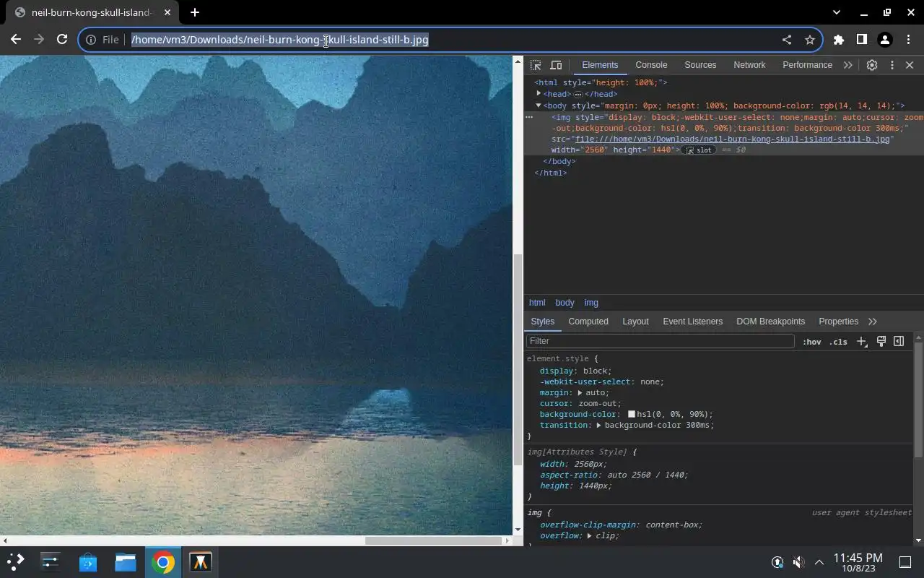This screenshot has width=924, height=578.
Task: Click the body breadcrumb
Action: [x=565, y=303]
